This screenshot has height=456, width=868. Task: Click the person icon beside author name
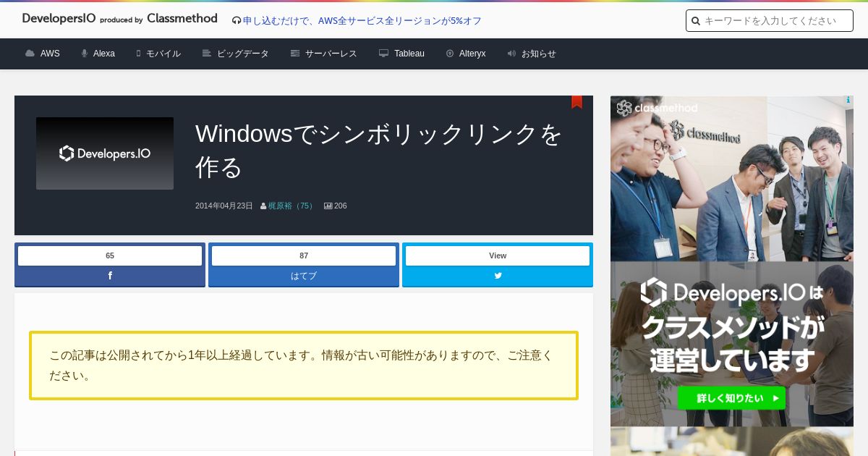click(x=263, y=206)
